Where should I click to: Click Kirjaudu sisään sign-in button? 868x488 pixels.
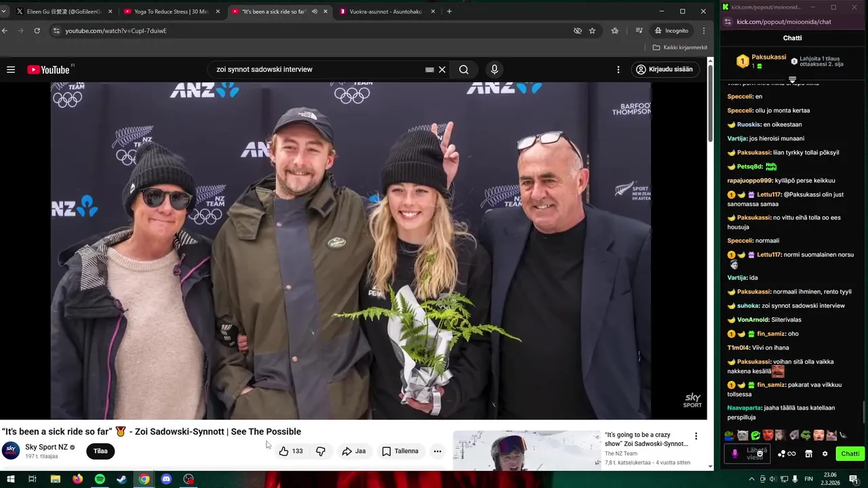pos(665,69)
